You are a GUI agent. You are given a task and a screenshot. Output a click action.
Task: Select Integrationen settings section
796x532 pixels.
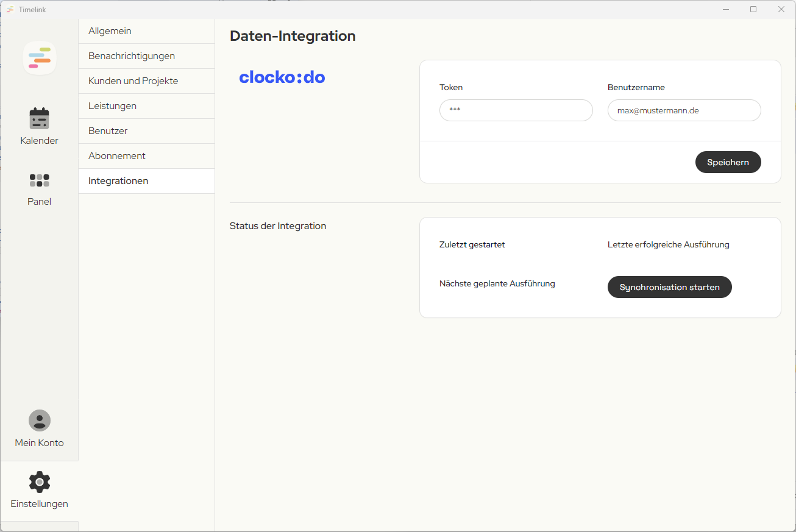[x=146, y=181]
